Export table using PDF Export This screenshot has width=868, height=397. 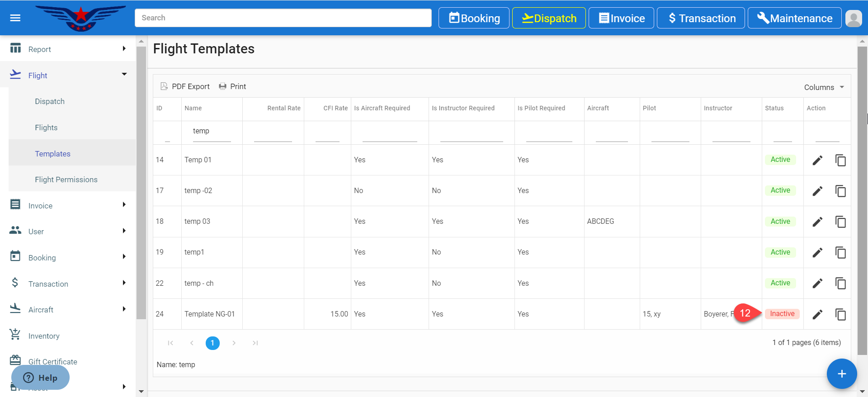(185, 86)
